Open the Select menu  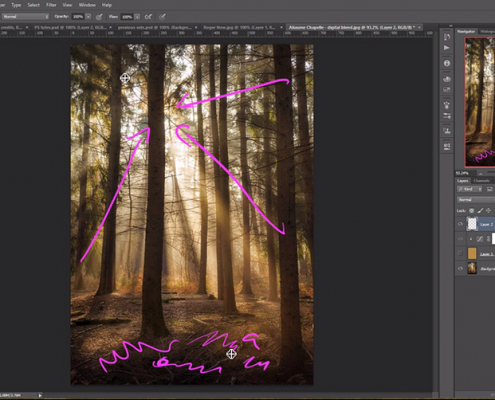tap(33, 5)
